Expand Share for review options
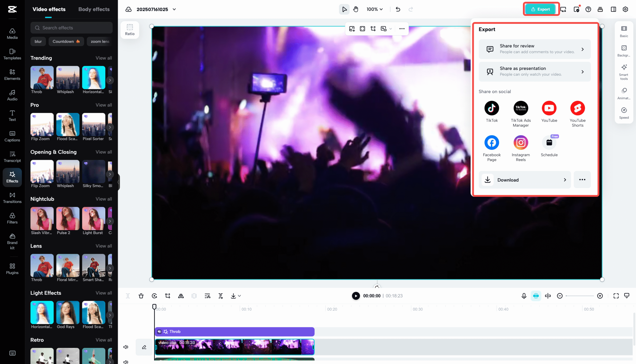636x364 pixels. point(535,49)
